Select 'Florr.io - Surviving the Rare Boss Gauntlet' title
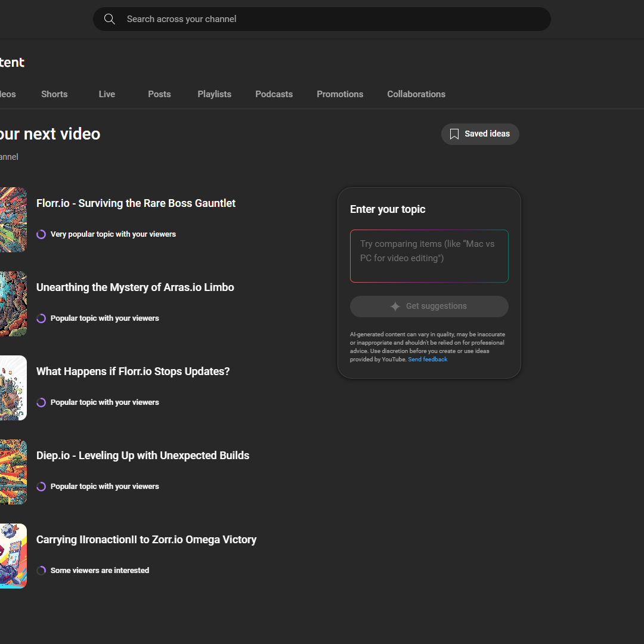This screenshot has width=644, height=644. [136, 203]
